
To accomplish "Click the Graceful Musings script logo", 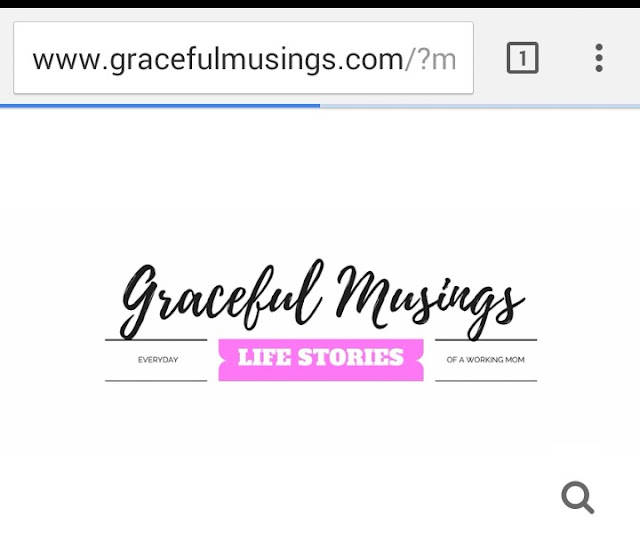I will pos(322,300).
